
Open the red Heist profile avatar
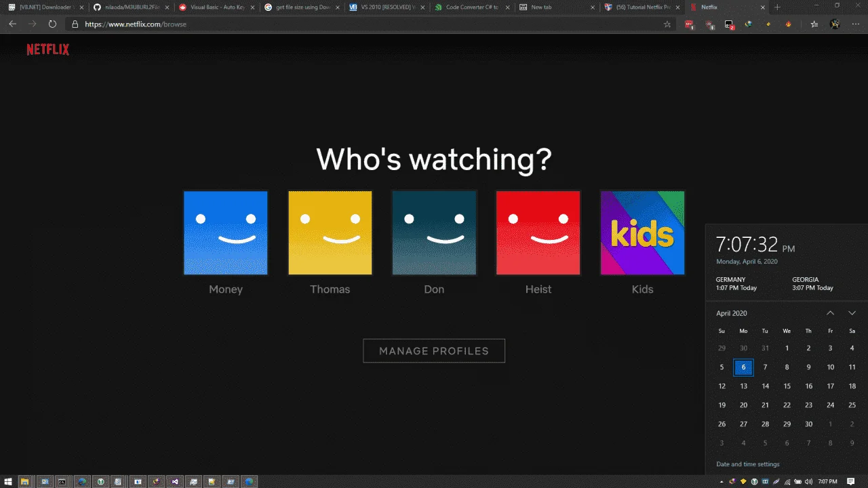click(x=538, y=232)
